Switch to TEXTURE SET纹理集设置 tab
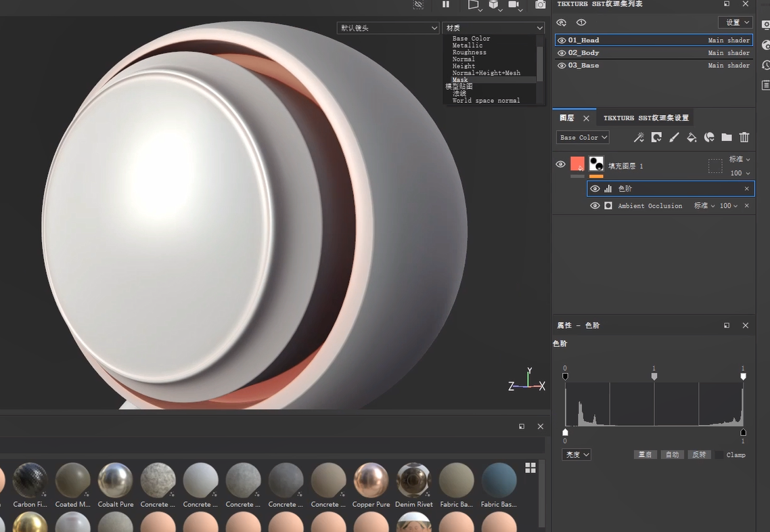 646,118
